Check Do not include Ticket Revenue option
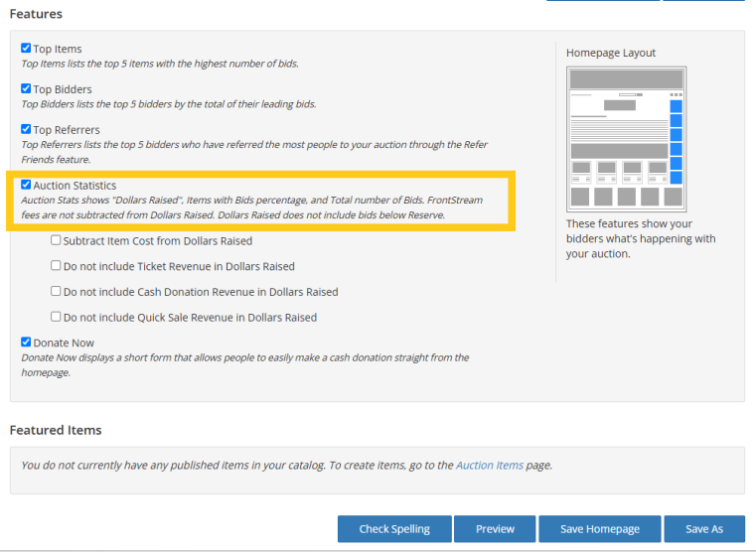The width and height of the screenshot is (756, 552). [56, 265]
